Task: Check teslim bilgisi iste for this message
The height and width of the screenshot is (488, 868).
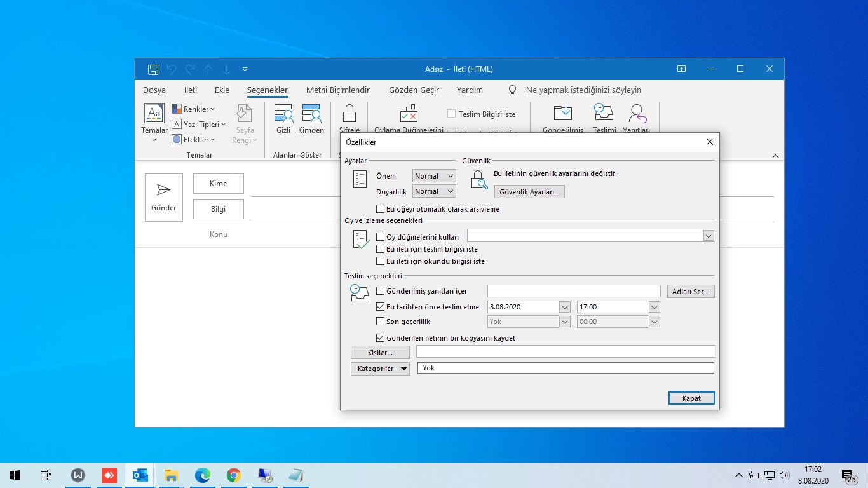Action: point(381,249)
